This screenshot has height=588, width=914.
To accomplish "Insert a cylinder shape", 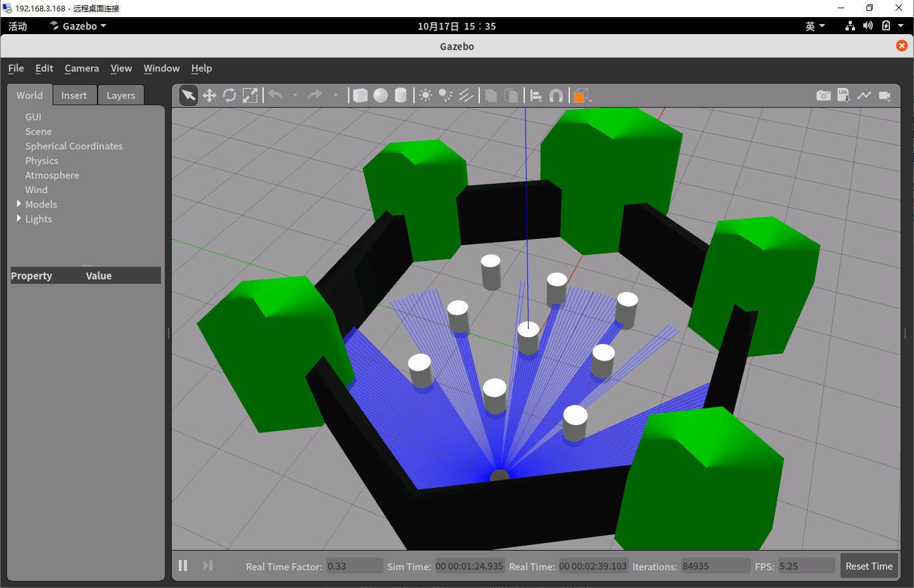I will pos(401,96).
